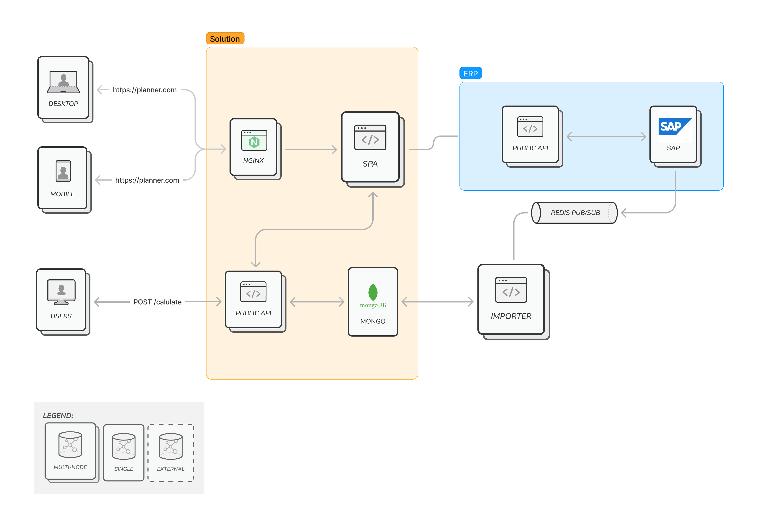
Task: Click the https://planner.com label near MOBILE
Action: tap(147, 180)
